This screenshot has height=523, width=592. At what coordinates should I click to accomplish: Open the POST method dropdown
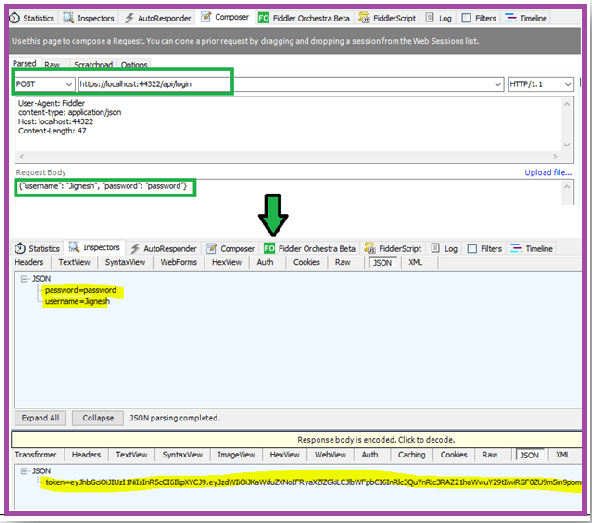pyautogui.click(x=69, y=84)
